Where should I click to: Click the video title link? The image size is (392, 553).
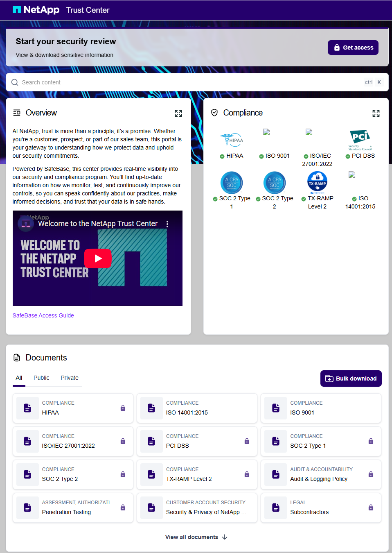[98, 224]
